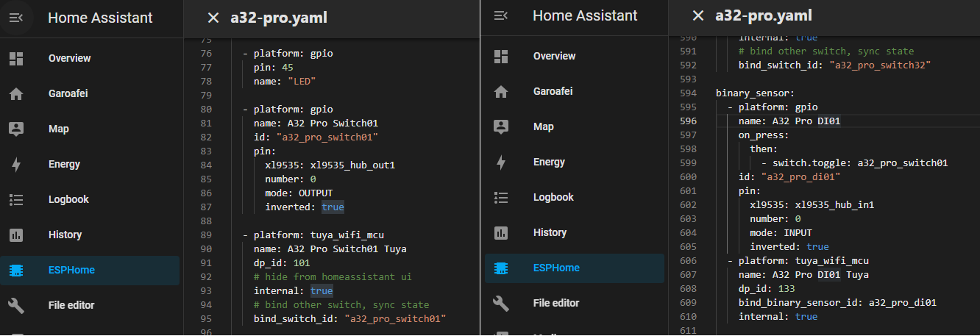Open the History chart icon in left sidebar
The width and height of the screenshot is (980, 336).
coord(16,235)
